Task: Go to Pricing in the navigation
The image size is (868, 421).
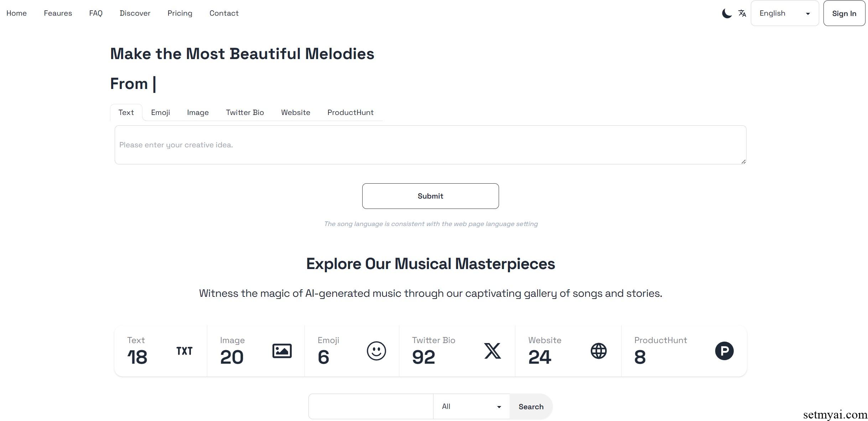Action: point(180,13)
